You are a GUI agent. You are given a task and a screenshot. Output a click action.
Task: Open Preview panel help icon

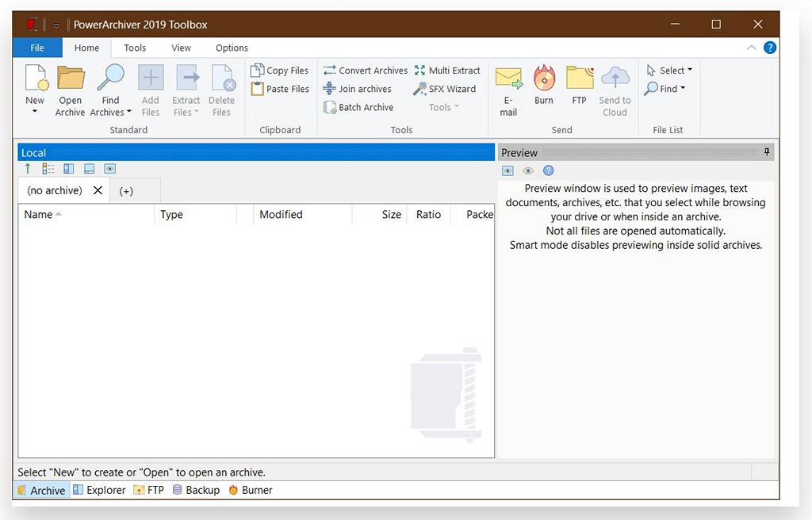[x=549, y=170]
